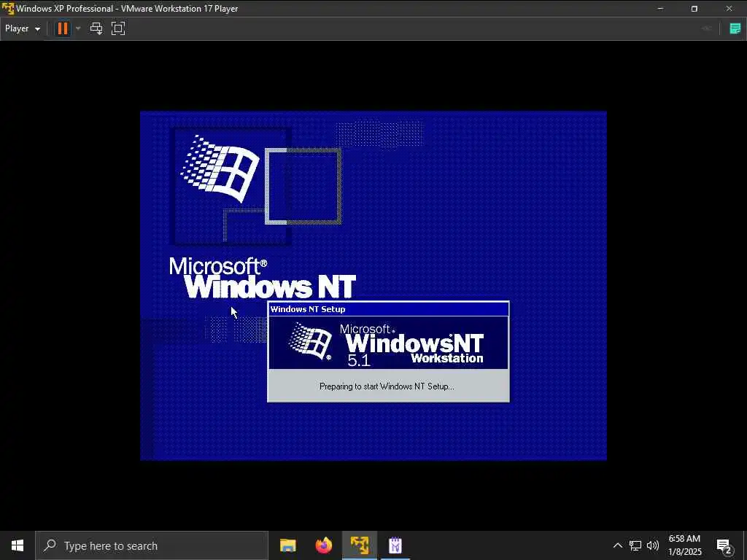
Task: Click the Windows NT 5.1 Workstation banner
Action: point(388,343)
